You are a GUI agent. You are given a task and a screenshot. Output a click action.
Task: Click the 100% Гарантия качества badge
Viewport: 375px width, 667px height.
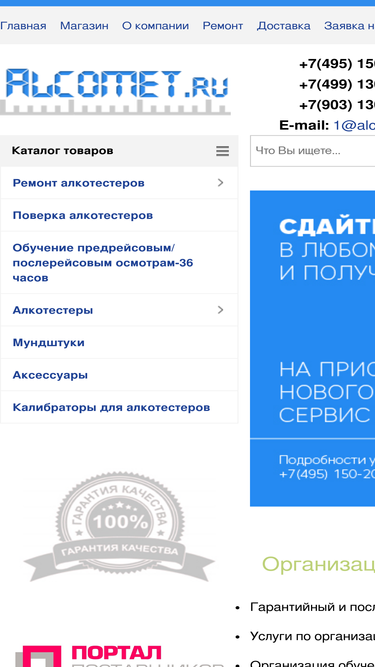pyautogui.click(x=119, y=527)
